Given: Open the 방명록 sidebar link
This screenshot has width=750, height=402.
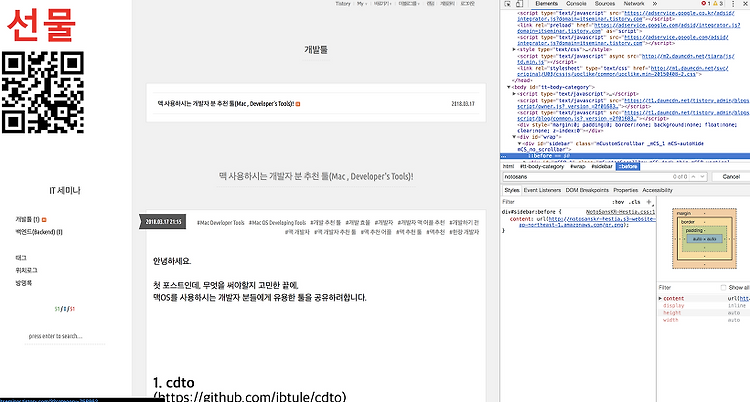Looking at the screenshot, I should (x=23, y=282).
